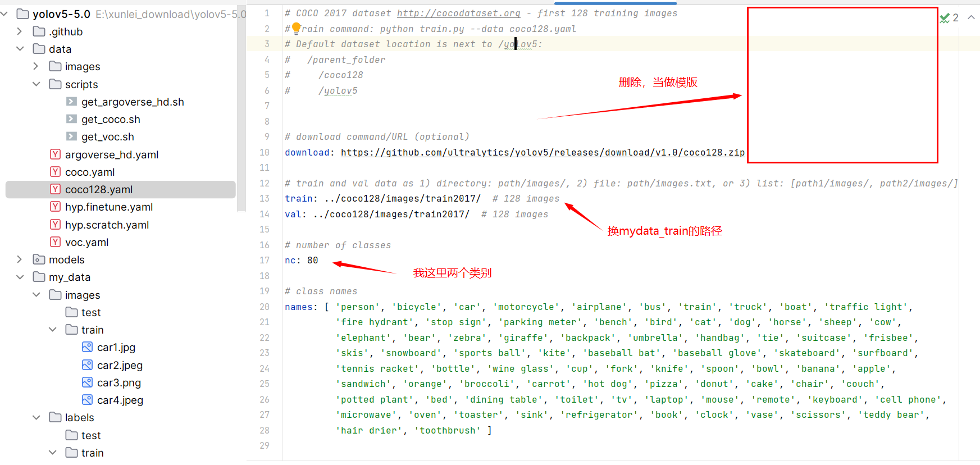Collapse the data folder
980x465 pixels.
[x=20, y=49]
